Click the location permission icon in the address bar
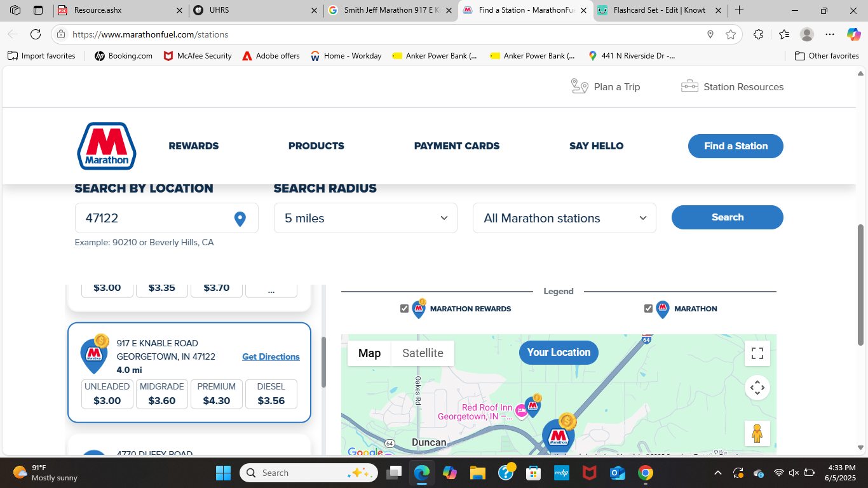The height and width of the screenshot is (488, 868). point(710,34)
